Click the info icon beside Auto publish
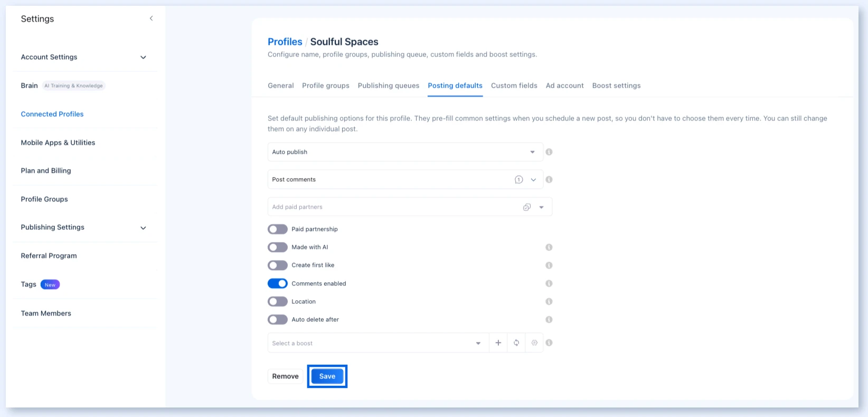Viewport: 868px width, 417px height. coord(549,152)
